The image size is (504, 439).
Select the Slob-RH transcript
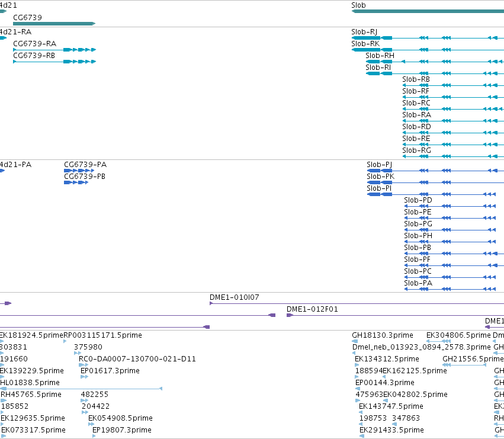[380, 55]
